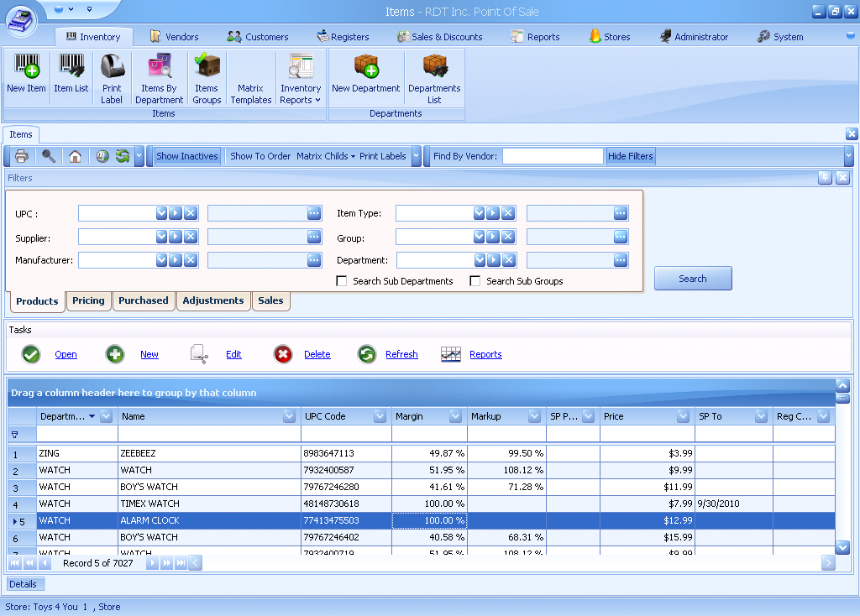860x616 pixels.
Task: Open the Item List
Action: tap(71, 77)
